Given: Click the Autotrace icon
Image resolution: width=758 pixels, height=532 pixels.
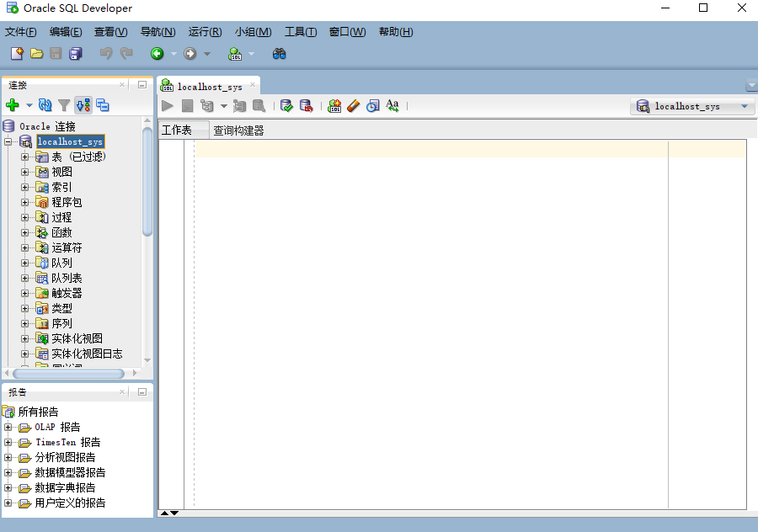Looking at the screenshot, I should pos(239,106).
